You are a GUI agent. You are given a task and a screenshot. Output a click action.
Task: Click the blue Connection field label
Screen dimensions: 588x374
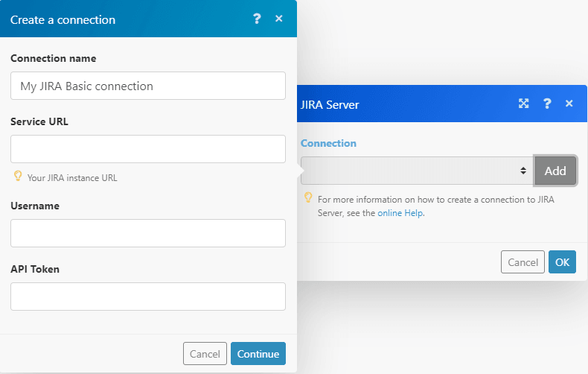pyautogui.click(x=328, y=143)
